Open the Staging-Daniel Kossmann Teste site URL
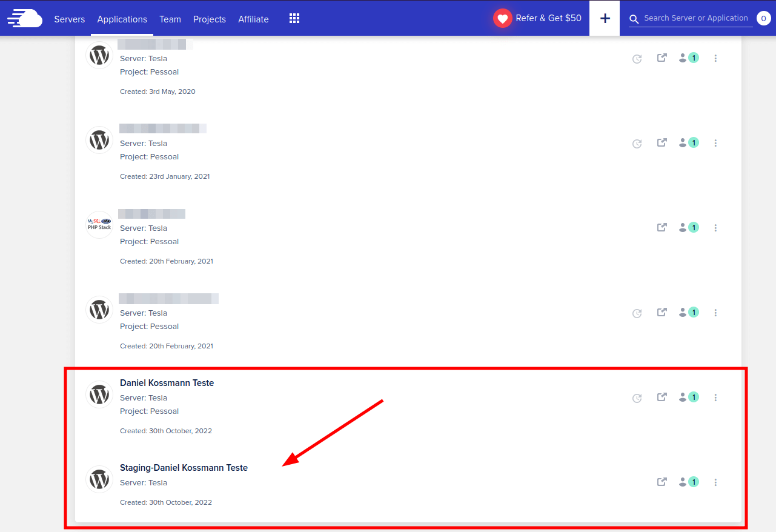This screenshot has height=532, width=776. pos(662,482)
